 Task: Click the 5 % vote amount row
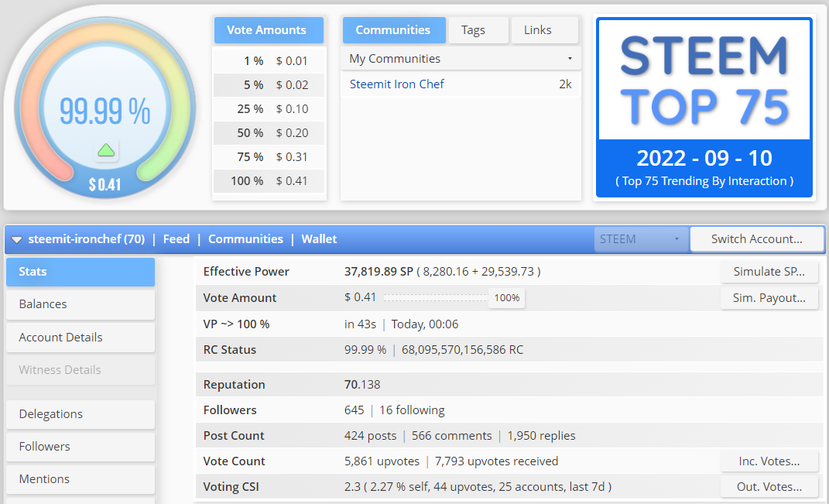tap(269, 85)
